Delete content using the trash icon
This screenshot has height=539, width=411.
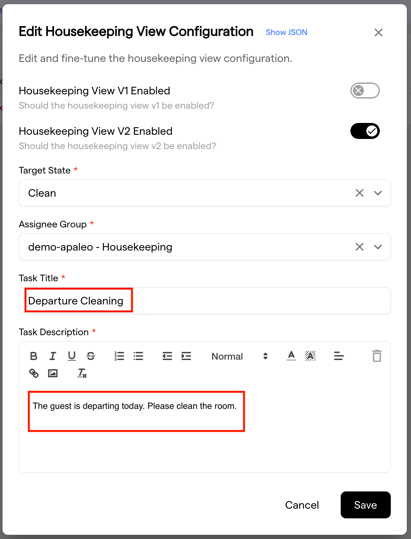[x=377, y=356]
